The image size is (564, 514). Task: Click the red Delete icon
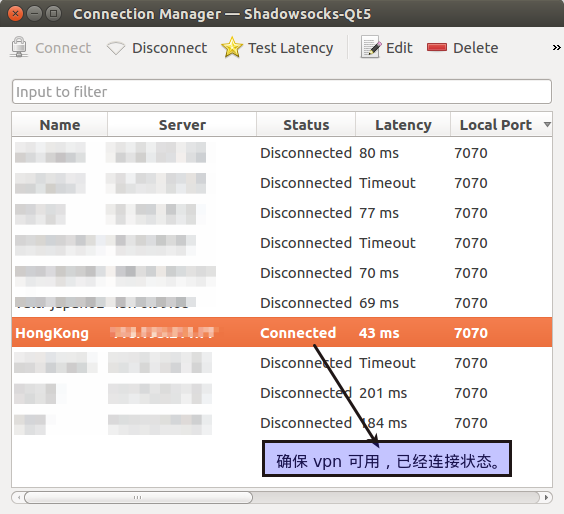tap(437, 47)
